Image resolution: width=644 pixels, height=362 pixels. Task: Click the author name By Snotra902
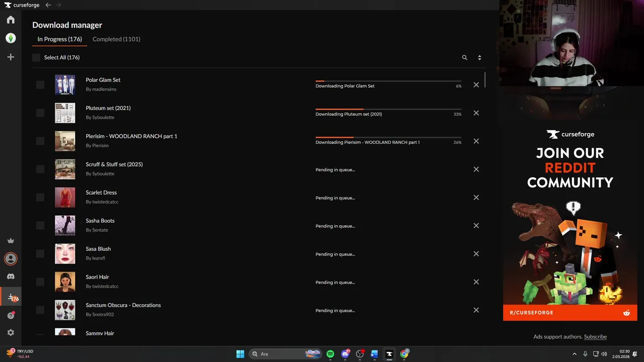pos(100,315)
